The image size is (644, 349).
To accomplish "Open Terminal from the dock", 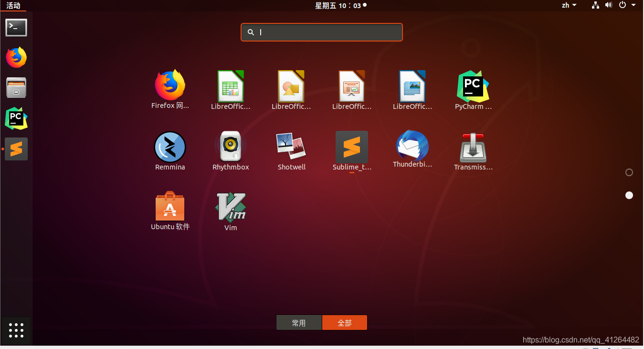I will [16, 28].
